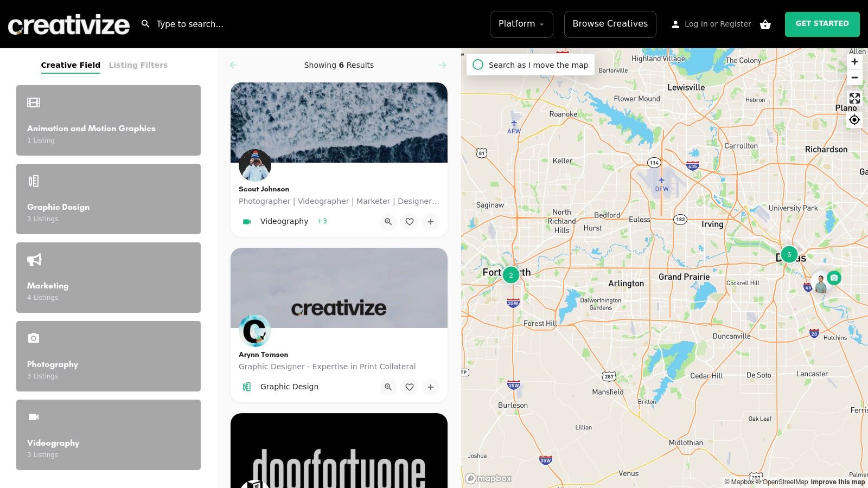The height and width of the screenshot is (488, 868).
Task: Open the Platform dropdown
Action: tap(521, 24)
